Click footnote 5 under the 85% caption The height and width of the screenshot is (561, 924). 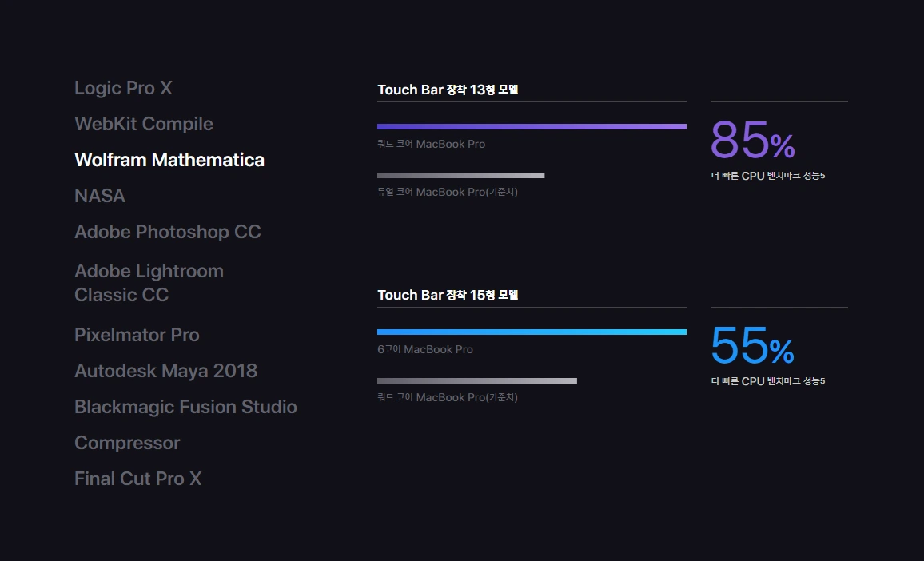pyautogui.click(x=822, y=175)
